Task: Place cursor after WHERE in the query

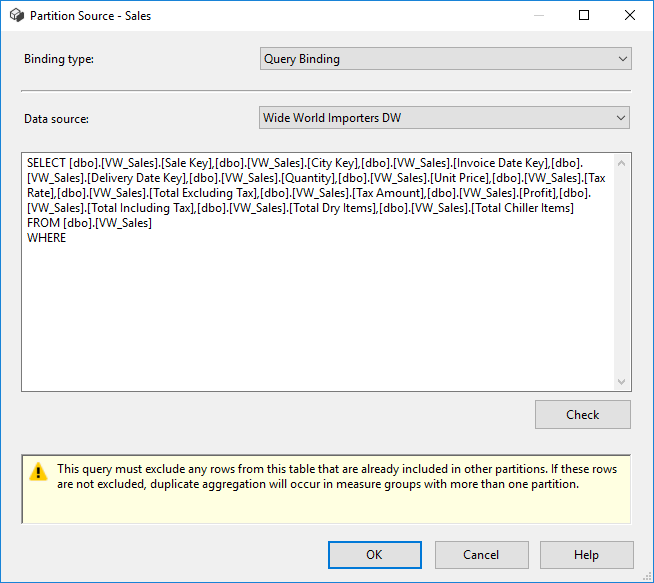Action: click(x=68, y=238)
